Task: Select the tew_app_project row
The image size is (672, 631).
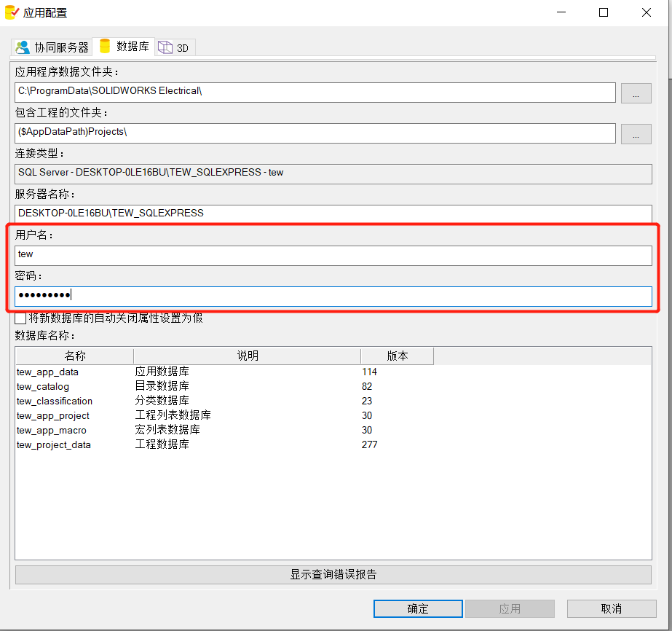Action: [x=333, y=415]
